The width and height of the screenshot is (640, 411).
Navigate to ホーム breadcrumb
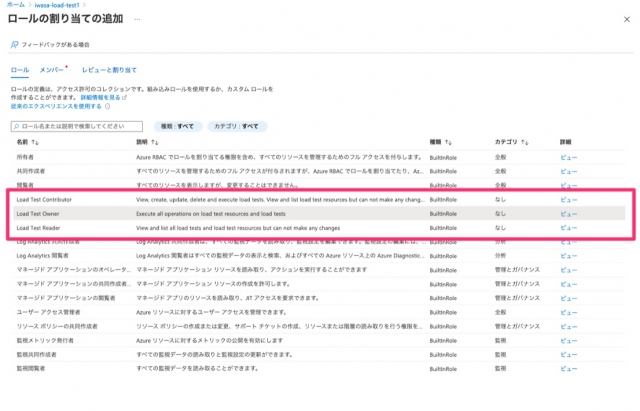click(x=16, y=5)
